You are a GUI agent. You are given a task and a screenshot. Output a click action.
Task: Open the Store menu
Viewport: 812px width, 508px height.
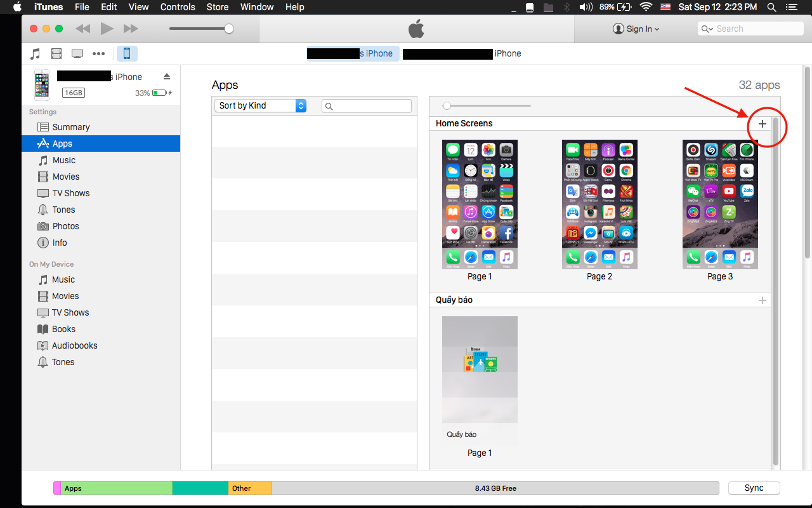218,7
